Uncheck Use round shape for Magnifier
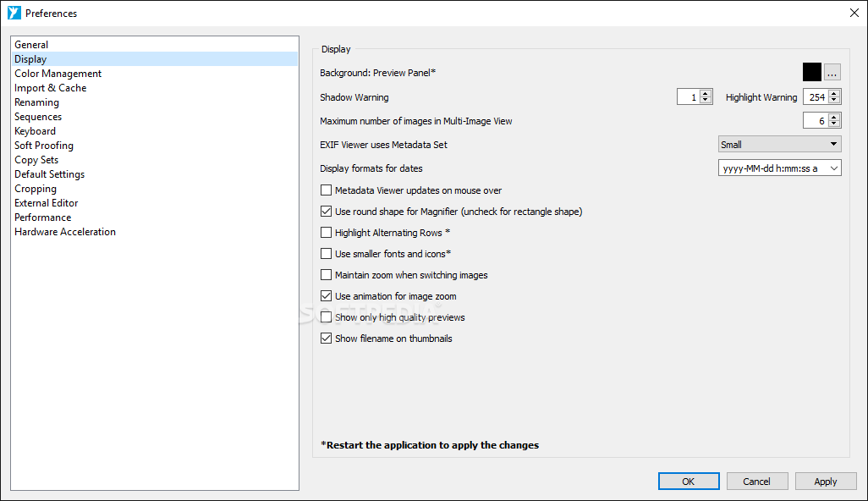Viewport: 868px width, 501px height. [x=326, y=211]
